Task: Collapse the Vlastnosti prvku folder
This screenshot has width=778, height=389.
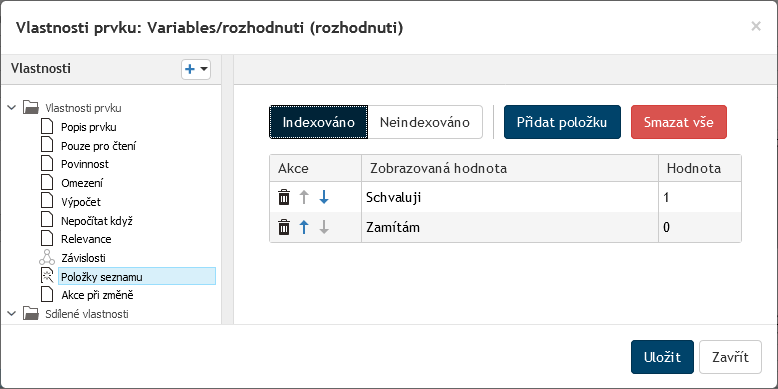Action: click(12, 107)
